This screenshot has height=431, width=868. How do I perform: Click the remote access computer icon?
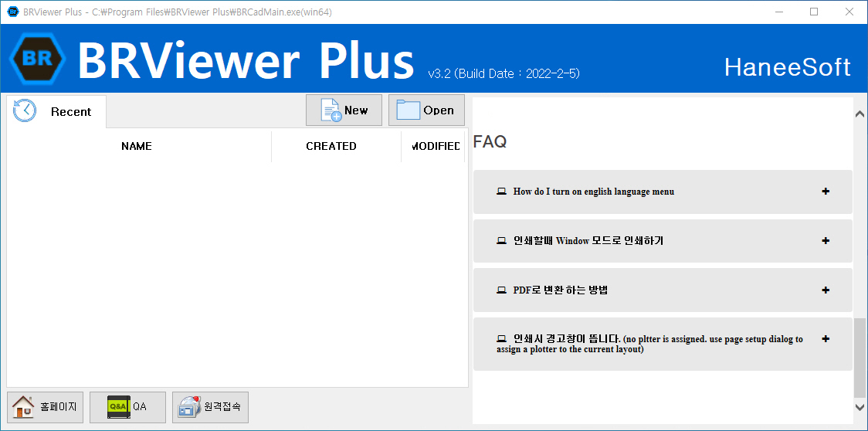click(188, 407)
